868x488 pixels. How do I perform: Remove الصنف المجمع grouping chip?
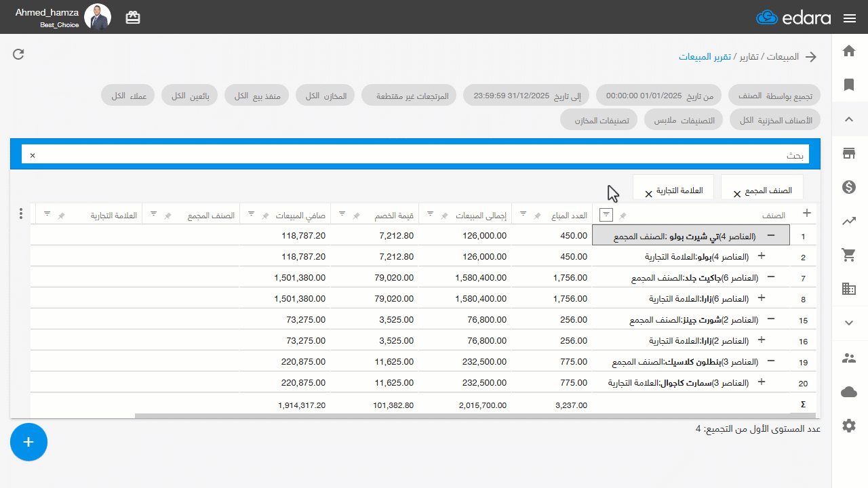click(x=737, y=194)
